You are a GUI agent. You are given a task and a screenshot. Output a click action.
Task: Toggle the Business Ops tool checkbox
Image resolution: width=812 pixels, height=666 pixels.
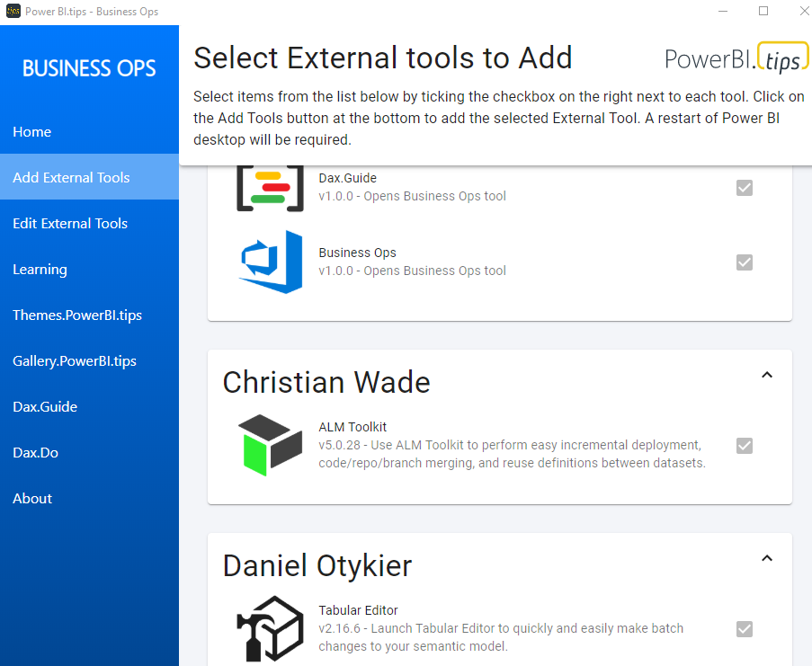pos(745,262)
